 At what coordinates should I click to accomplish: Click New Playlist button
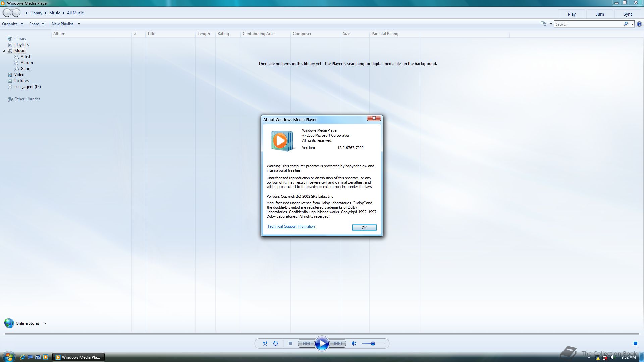pos(62,24)
